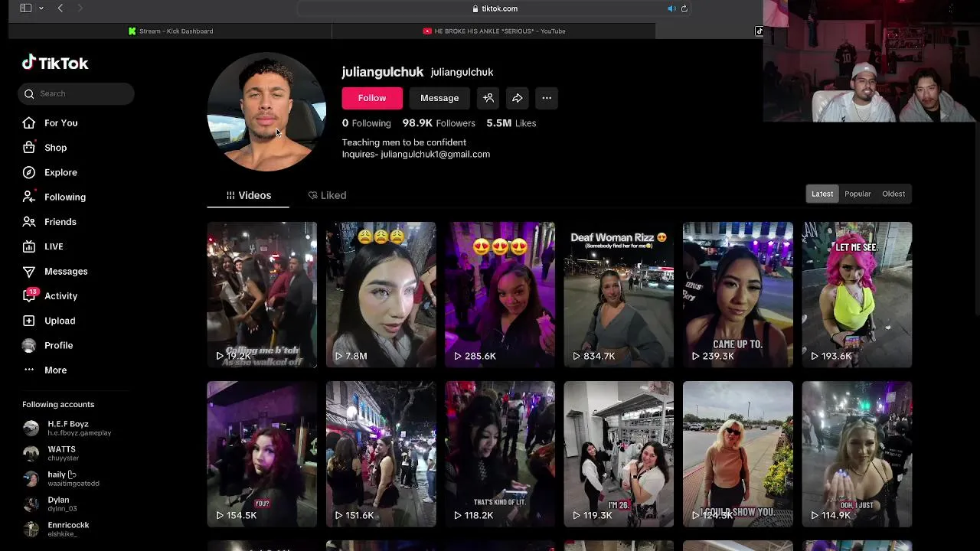Open WATTS account avatar

[x=31, y=453]
